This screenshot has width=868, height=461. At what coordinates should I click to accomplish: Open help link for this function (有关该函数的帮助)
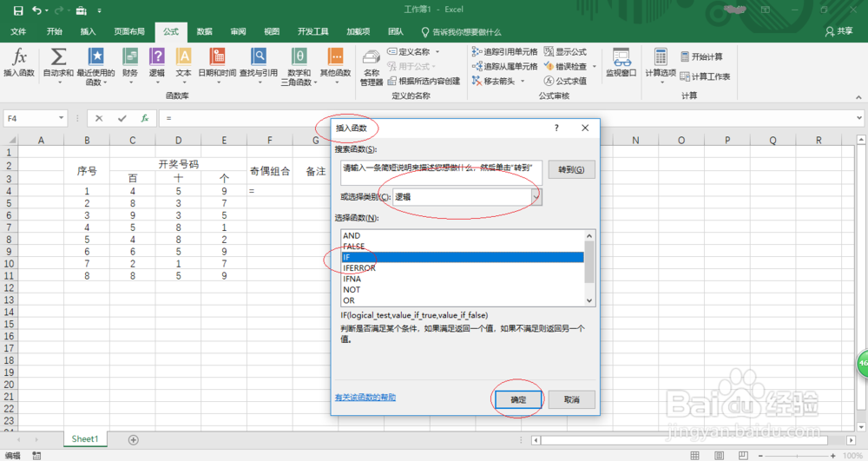click(365, 398)
